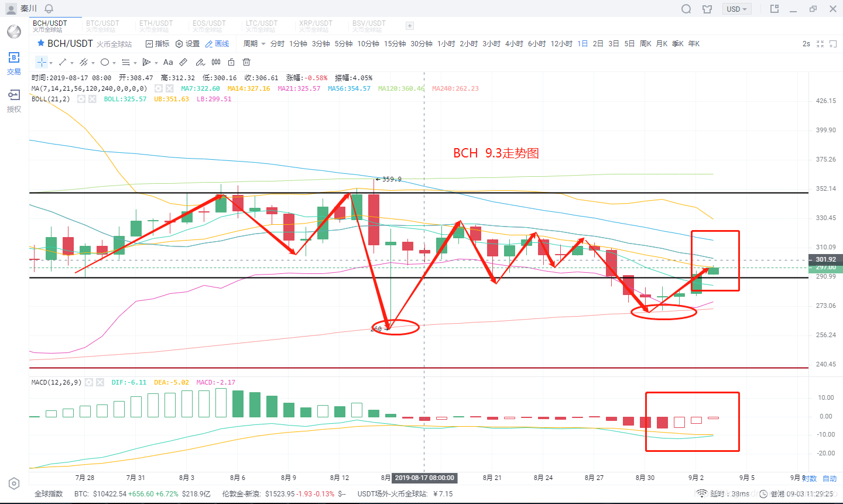Click the 全球指数 label in status bar
The width and height of the screenshot is (843, 504).
click(x=49, y=494)
